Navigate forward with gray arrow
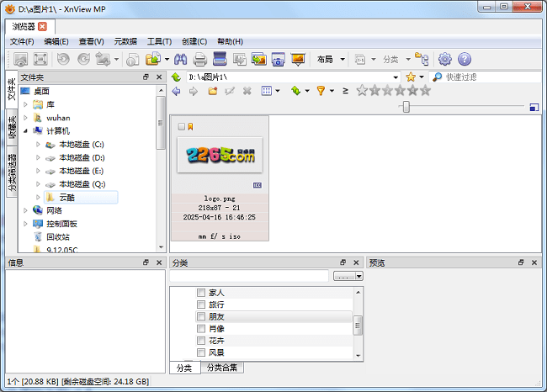 [x=194, y=92]
